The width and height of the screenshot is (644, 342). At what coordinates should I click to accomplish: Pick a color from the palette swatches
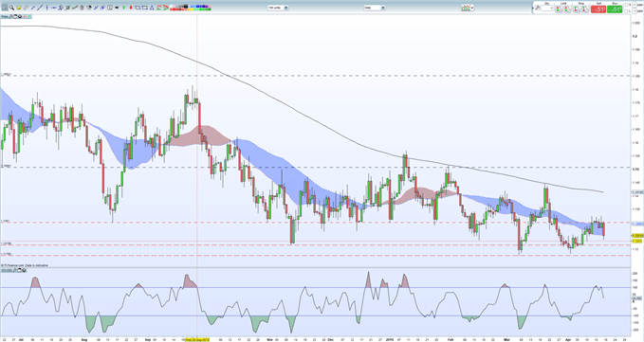point(191,8)
